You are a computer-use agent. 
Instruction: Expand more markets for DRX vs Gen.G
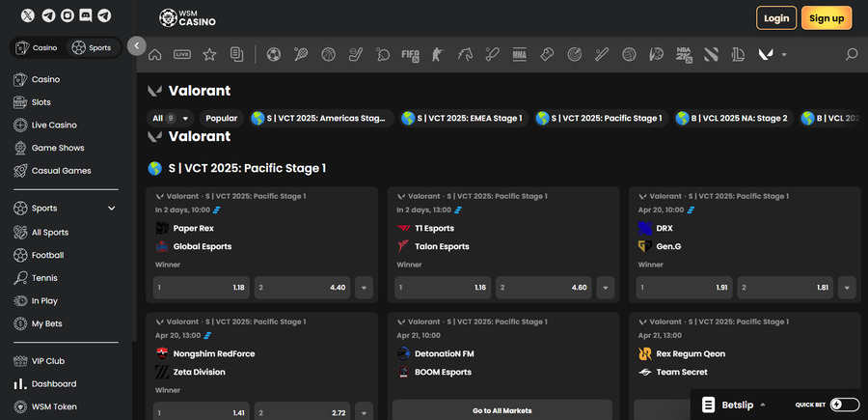(847, 288)
